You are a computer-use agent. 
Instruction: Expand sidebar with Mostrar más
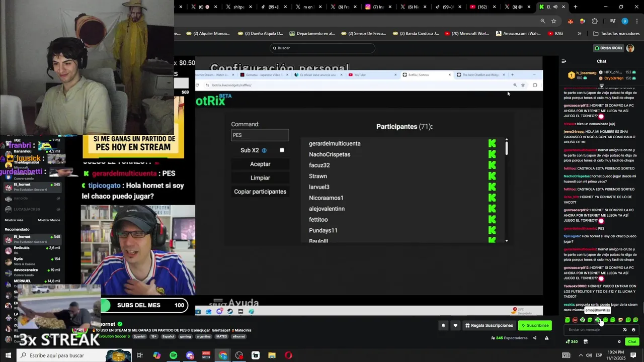(x=14, y=220)
